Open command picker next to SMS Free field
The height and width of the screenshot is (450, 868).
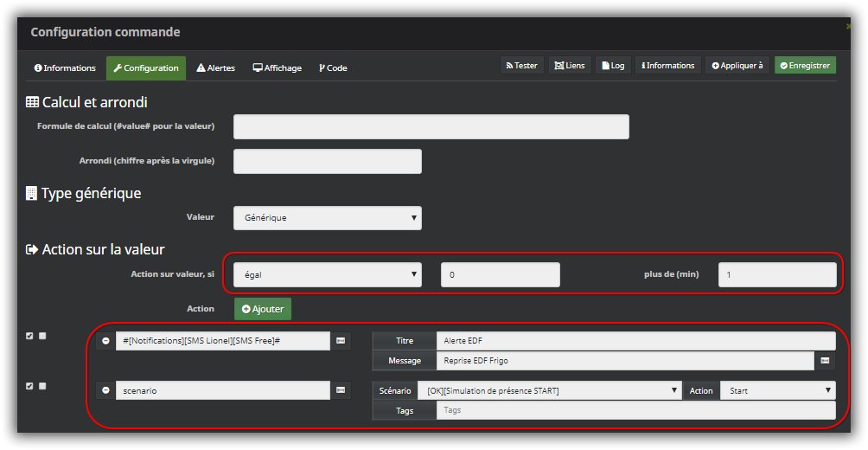pos(341,341)
